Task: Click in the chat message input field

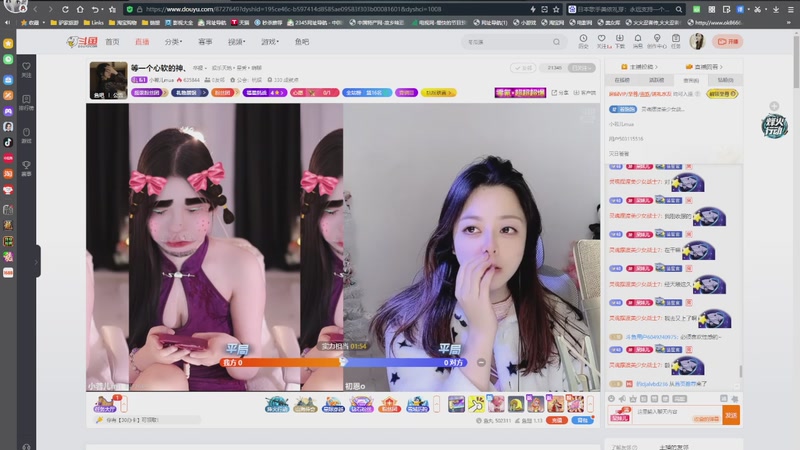Action: coord(677,415)
